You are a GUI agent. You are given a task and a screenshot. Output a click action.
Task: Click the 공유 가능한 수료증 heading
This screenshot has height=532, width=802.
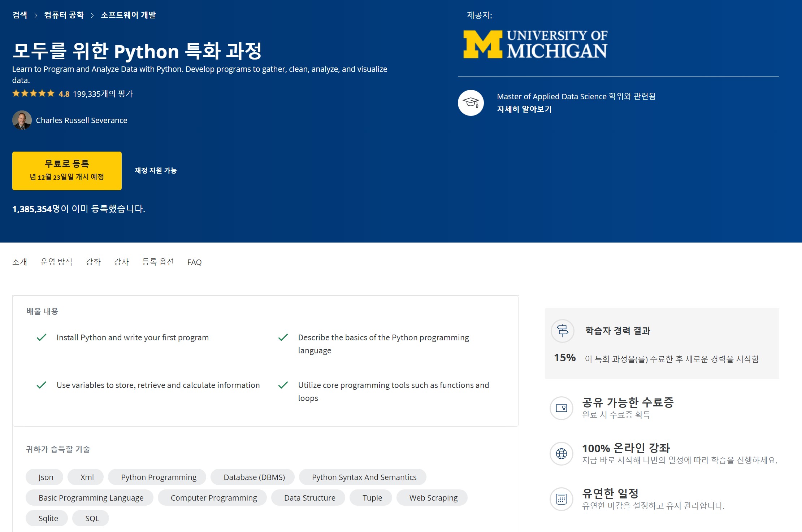[x=628, y=402]
